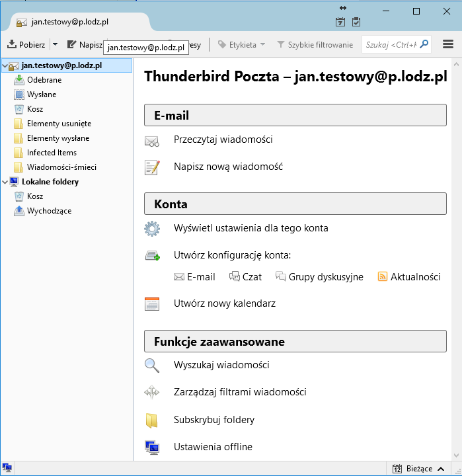This screenshot has width=462, height=476.
Task: Open Kosz under jan.testowy account
Action: pos(35,109)
